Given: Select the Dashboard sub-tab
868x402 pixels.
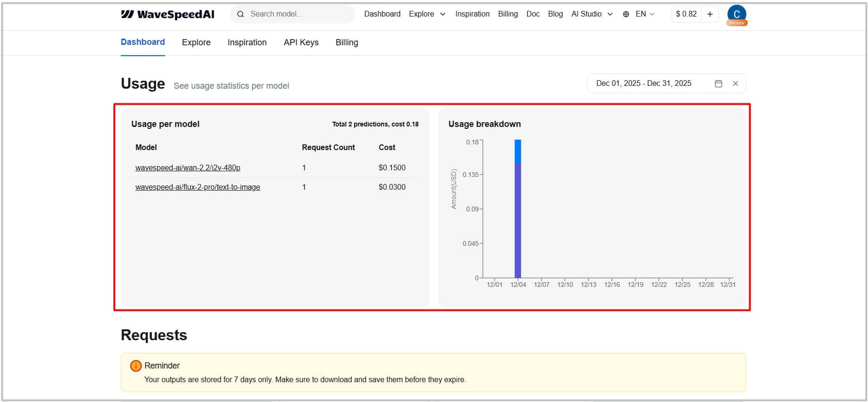Looking at the screenshot, I should (x=143, y=42).
